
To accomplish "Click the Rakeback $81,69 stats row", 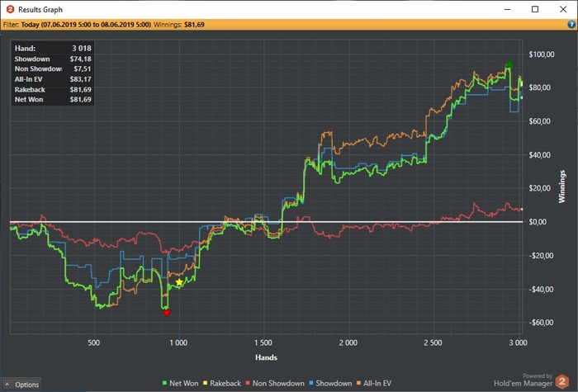I will [x=53, y=89].
